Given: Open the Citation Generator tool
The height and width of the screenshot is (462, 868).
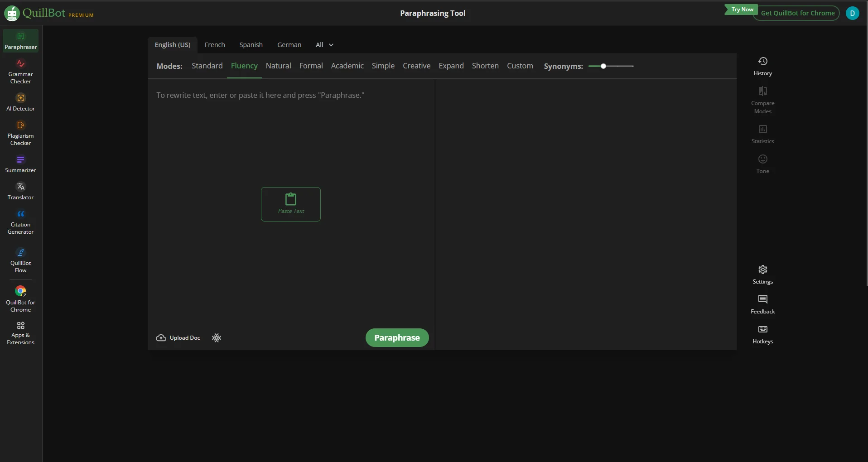Looking at the screenshot, I should [21, 222].
